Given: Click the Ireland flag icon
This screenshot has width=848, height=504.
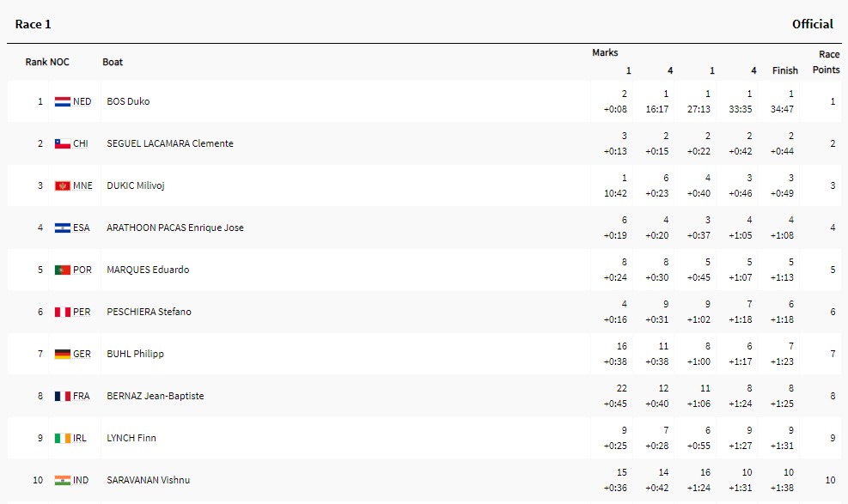Looking at the screenshot, I should click(x=63, y=438).
